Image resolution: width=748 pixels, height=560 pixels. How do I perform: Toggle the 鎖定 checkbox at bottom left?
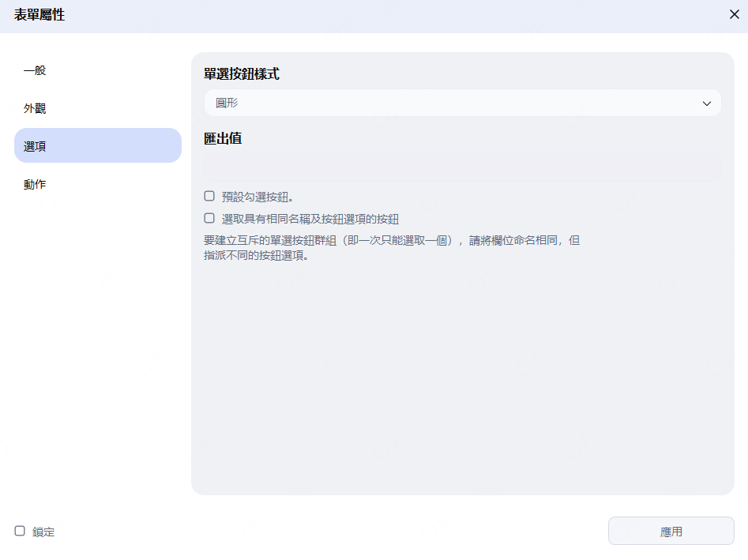point(19,532)
